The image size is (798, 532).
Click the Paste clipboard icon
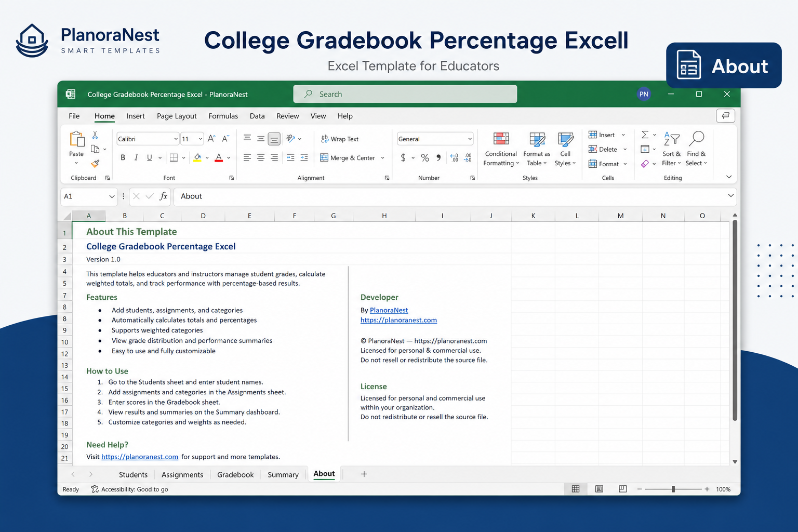[x=76, y=139]
